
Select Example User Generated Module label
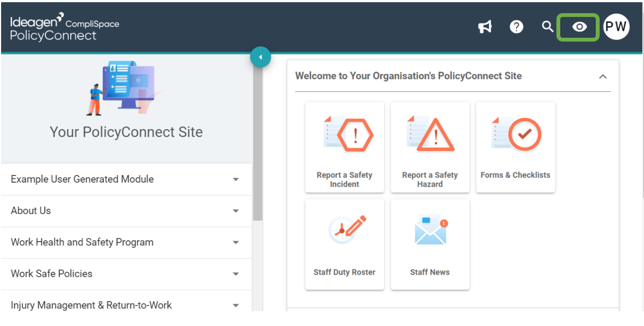[82, 179]
